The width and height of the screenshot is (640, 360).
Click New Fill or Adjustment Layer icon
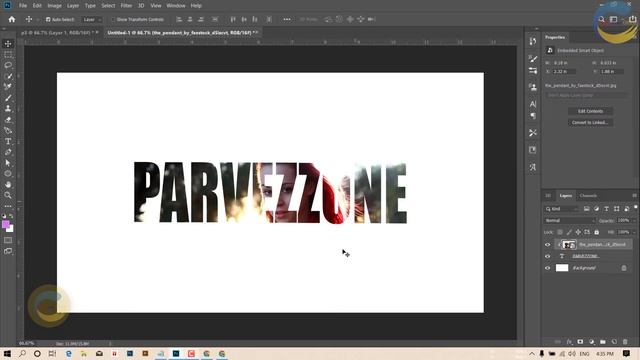[x=591, y=342]
